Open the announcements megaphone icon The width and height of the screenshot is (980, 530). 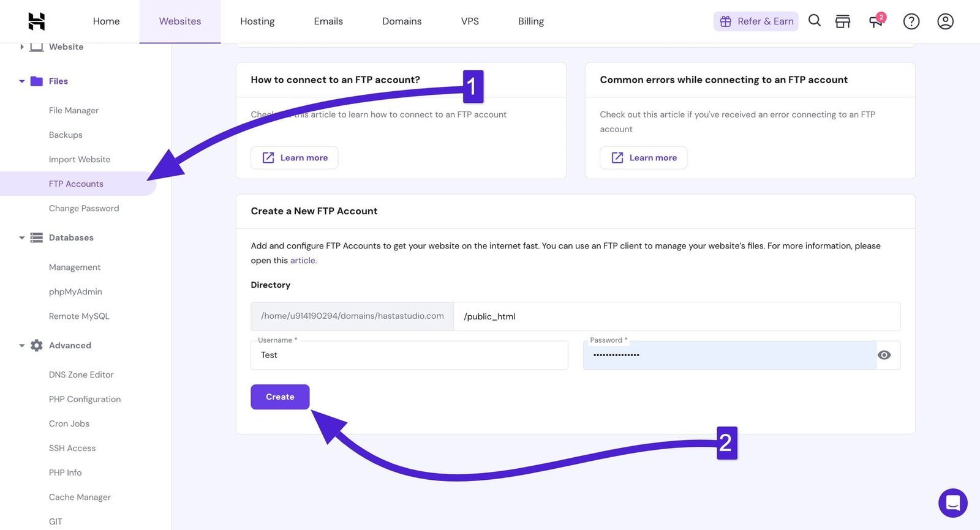click(x=876, y=21)
